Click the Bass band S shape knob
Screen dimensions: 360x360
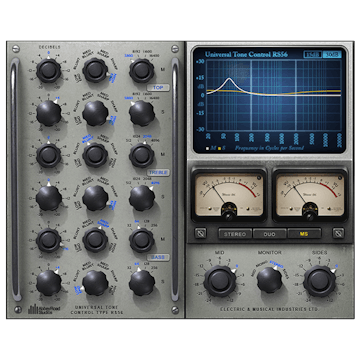click(95, 283)
